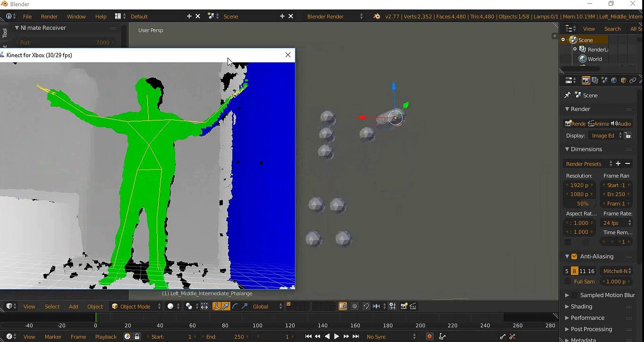
Task: Open Mitchell-Netravali filter dropdown
Action: 617,271
